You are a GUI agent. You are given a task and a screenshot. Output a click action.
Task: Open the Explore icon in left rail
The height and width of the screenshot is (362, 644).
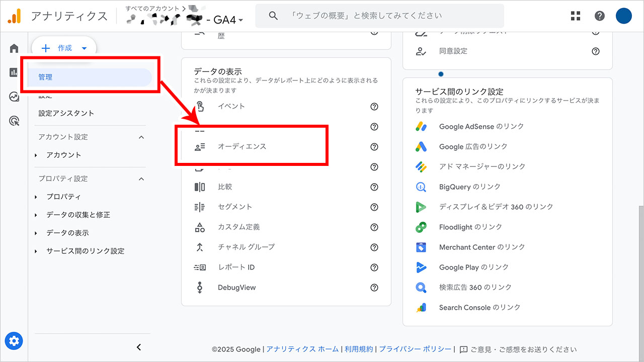14,97
